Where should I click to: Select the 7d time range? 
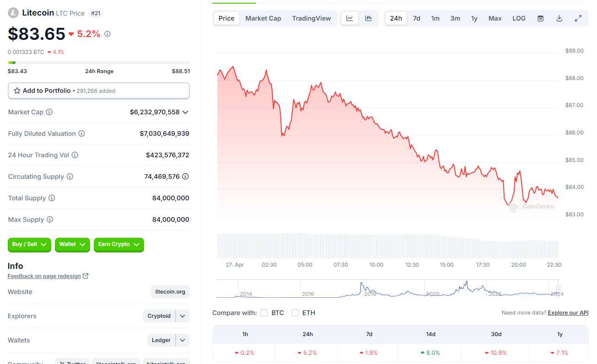pyautogui.click(x=416, y=18)
